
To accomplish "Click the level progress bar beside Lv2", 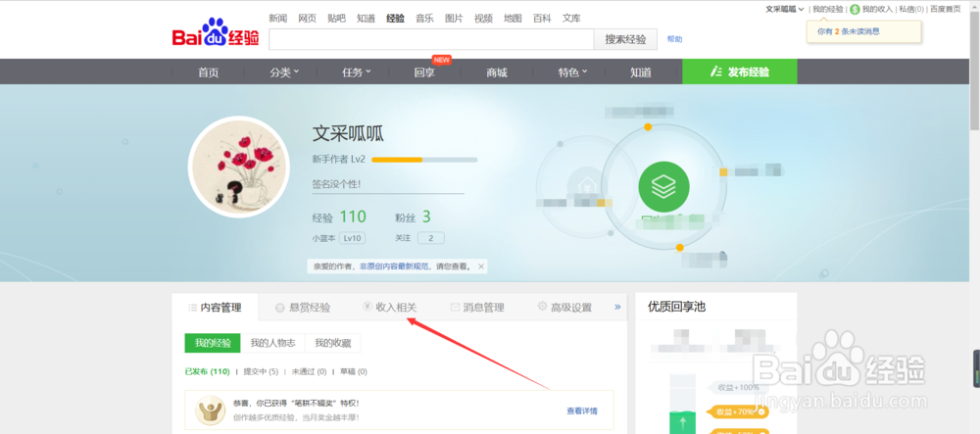I will (x=424, y=160).
